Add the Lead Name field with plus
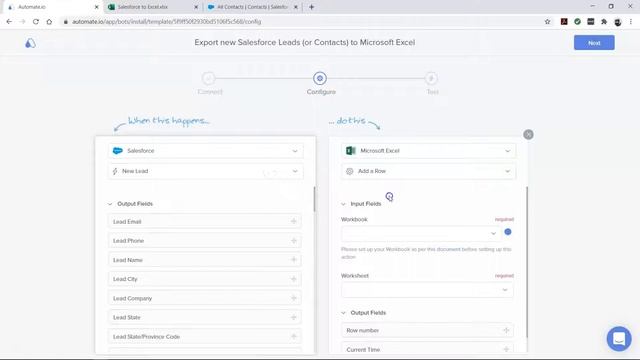The width and height of the screenshot is (640, 360). click(x=293, y=260)
